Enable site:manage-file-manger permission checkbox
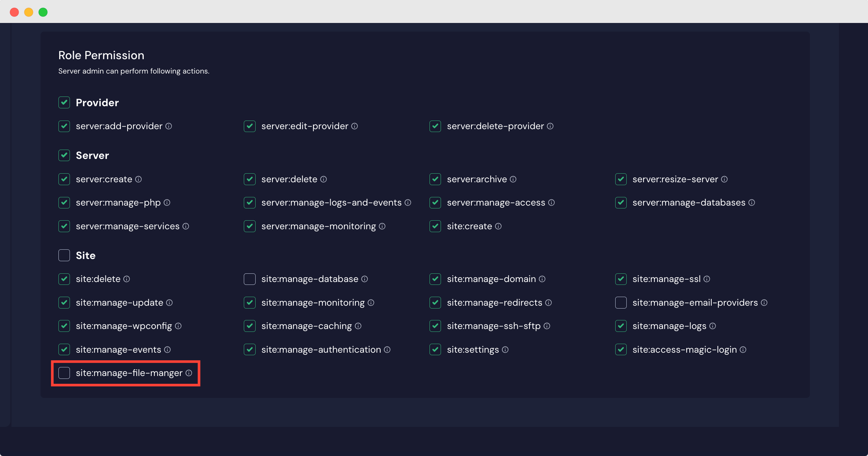 pyautogui.click(x=64, y=373)
